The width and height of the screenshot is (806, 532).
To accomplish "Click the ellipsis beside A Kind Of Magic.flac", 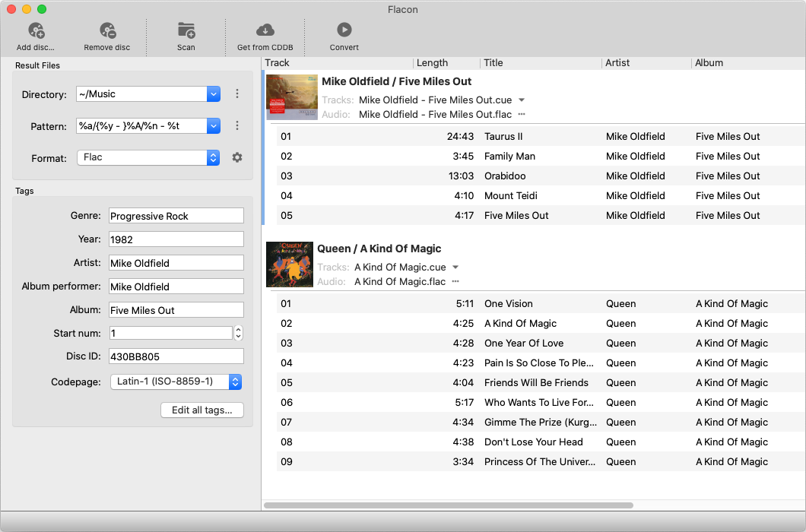I will 455,282.
